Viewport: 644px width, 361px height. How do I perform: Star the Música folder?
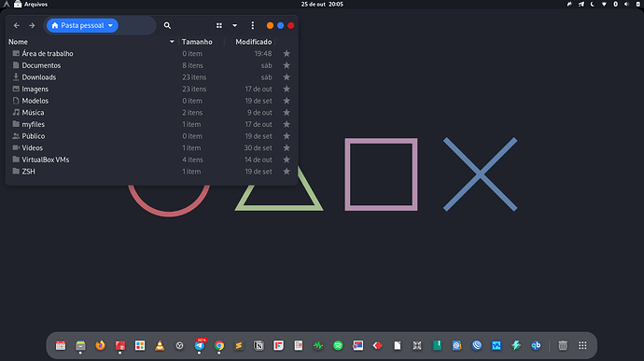[x=287, y=113]
